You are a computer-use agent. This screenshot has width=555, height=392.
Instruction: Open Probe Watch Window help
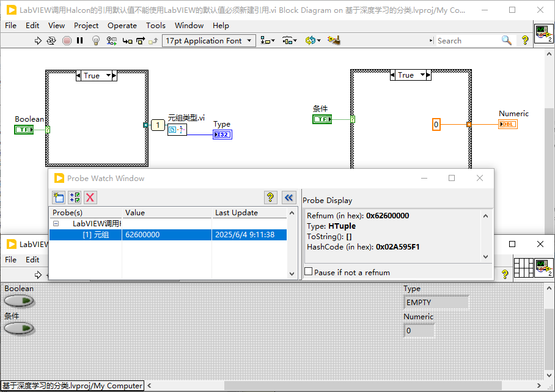270,198
